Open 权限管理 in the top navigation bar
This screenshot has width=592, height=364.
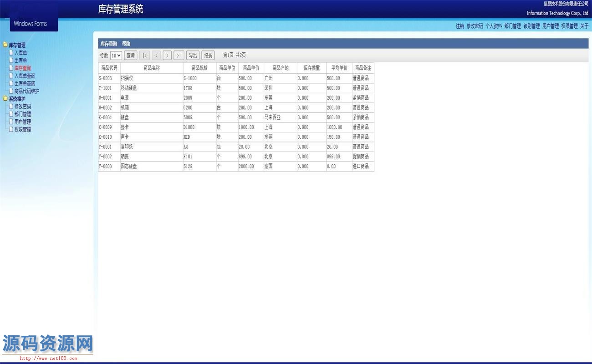569,26
